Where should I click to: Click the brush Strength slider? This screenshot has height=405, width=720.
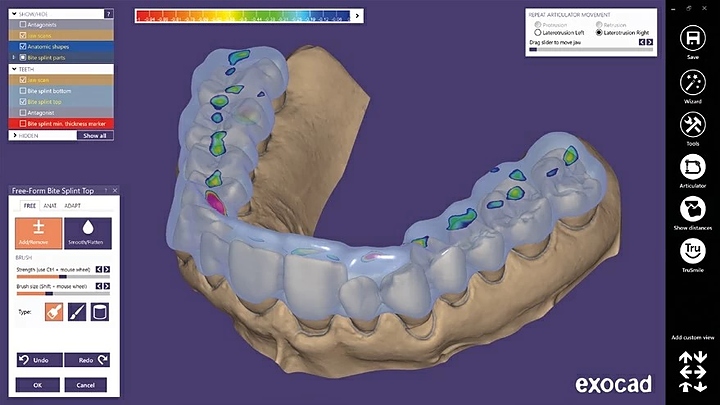(x=63, y=277)
